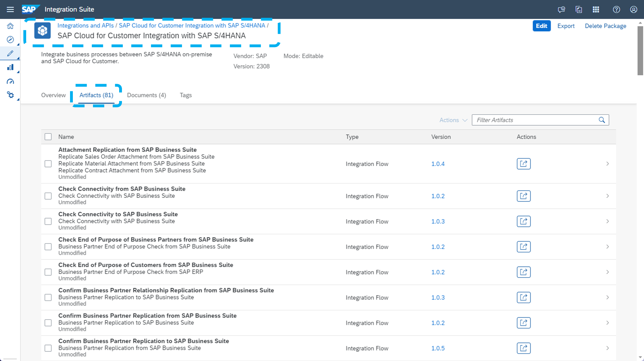Expand chevron for End of Purpose of Customers
Image resolution: width=644 pixels, height=361 pixels.
point(607,272)
